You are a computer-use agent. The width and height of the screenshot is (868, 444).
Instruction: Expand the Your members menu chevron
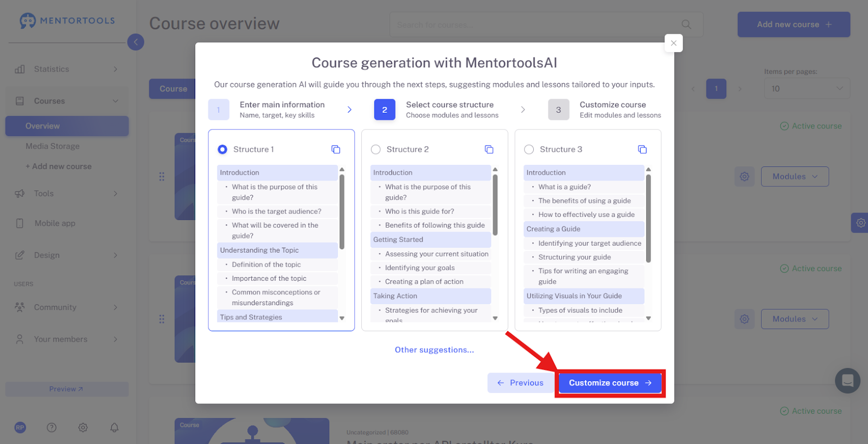click(116, 339)
